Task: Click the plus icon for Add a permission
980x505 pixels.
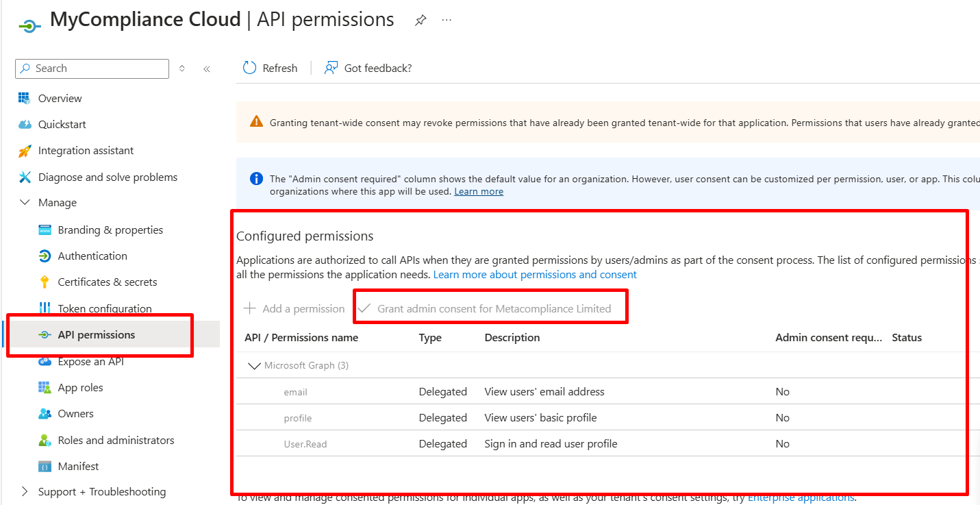Action: pyautogui.click(x=251, y=308)
